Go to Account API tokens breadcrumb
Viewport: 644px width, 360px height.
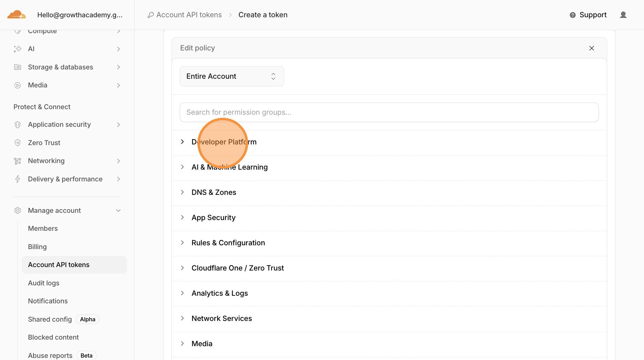click(189, 15)
